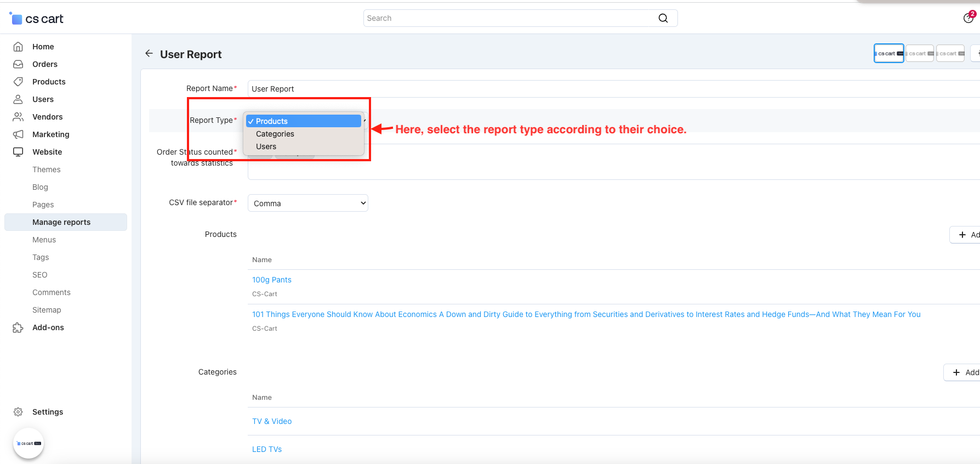This screenshot has width=980, height=464.
Task: Open the TV & Video category link
Action: [x=272, y=421]
